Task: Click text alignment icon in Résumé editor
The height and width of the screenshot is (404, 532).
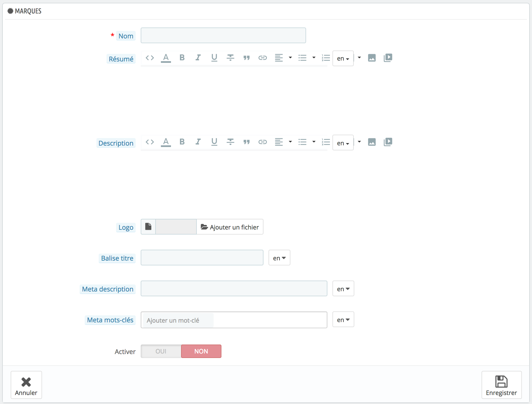Action: (279, 58)
